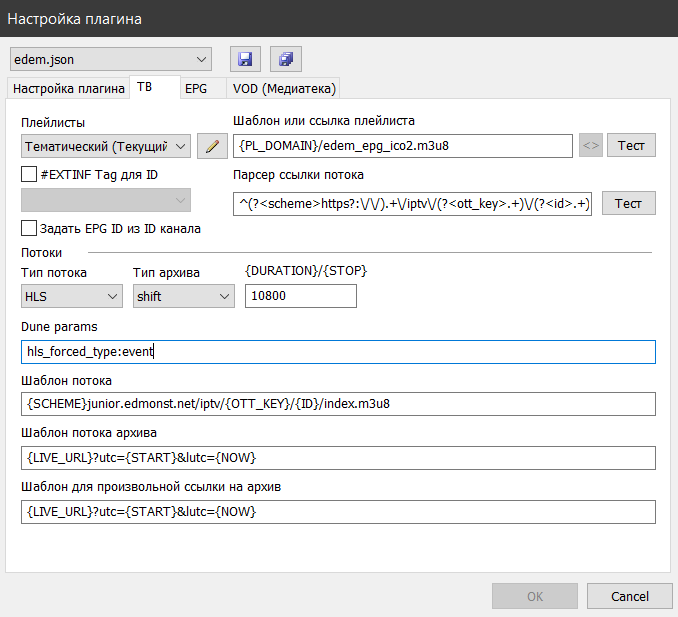The height and width of the screenshot is (617, 678).
Task: Click the OK button
Action: 535,596
